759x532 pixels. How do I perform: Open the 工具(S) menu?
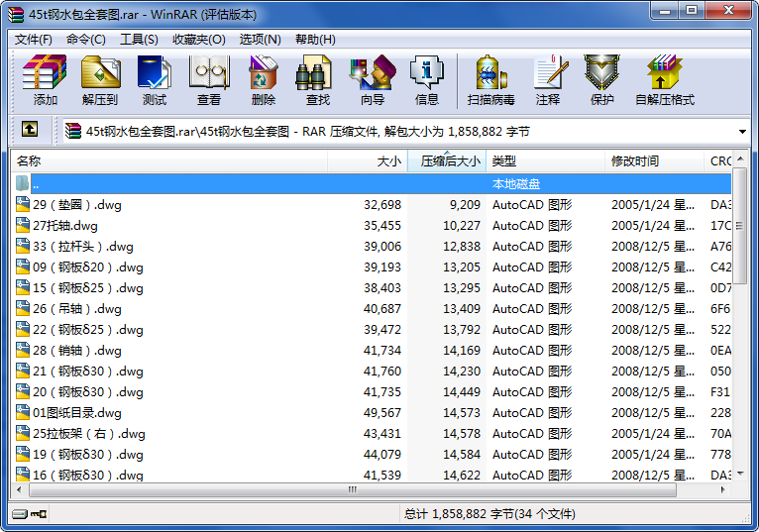point(139,40)
